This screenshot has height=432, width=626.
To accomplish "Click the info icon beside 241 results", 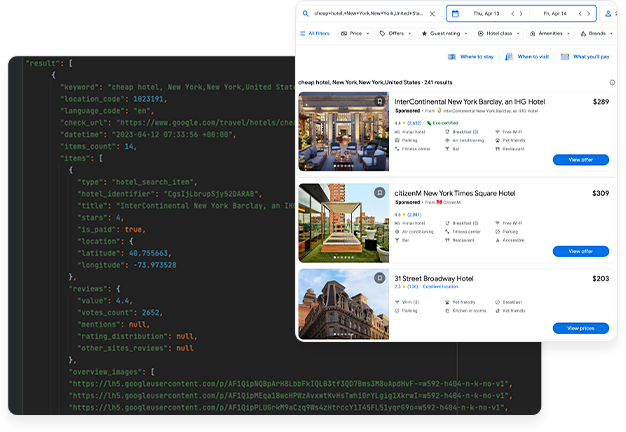I will (612, 83).
